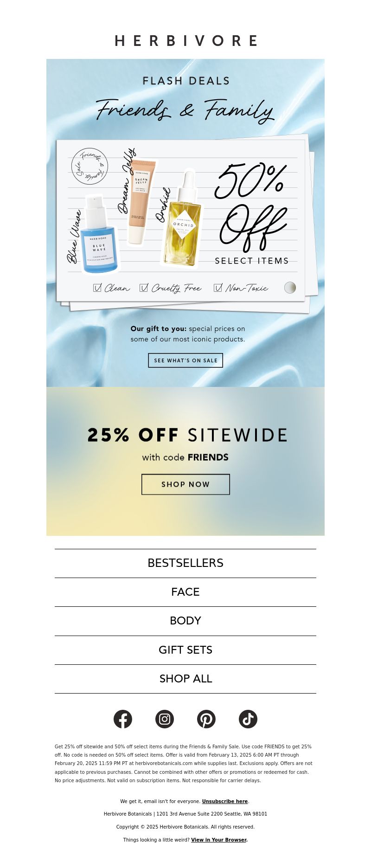Open the Pinterest social icon

206,719
